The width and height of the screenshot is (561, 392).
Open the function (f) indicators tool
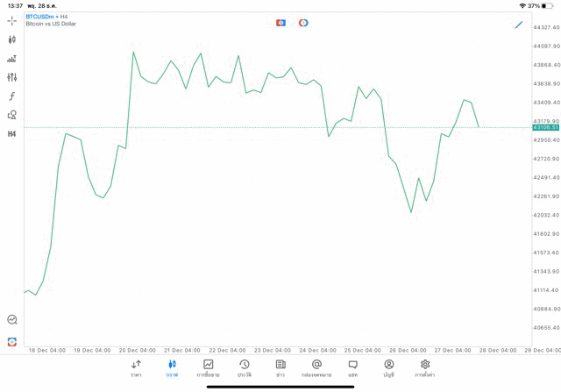click(12, 96)
